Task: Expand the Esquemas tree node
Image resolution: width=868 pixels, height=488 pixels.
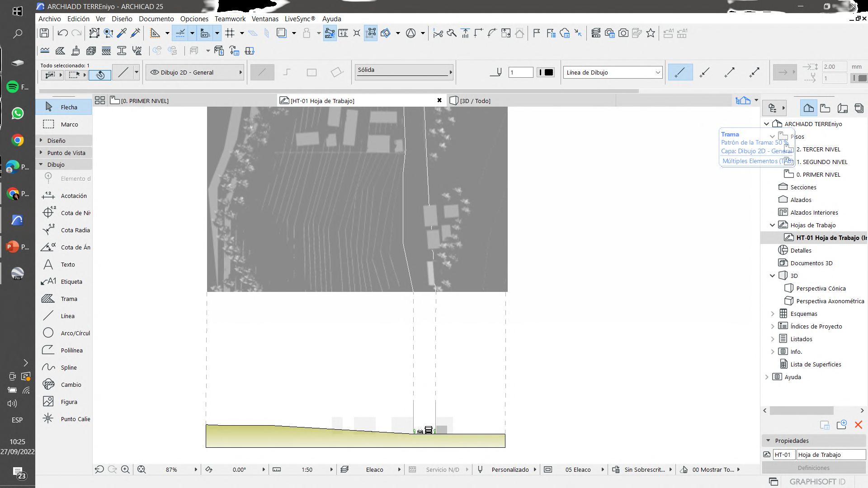Action: click(772, 314)
